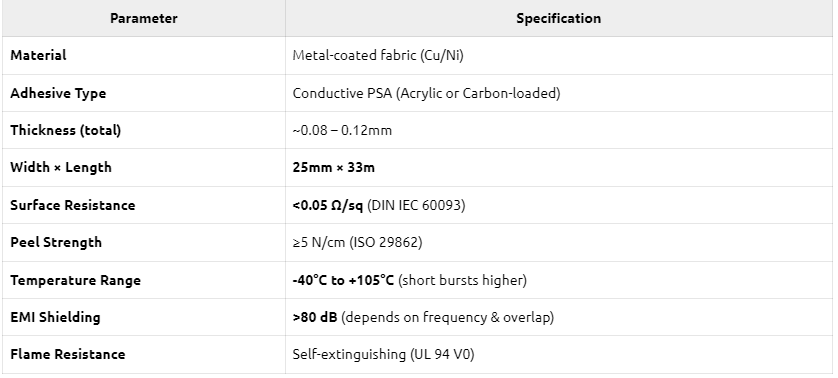The height and width of the screenshot is (378, 838).
Task: Select the Surface Resistance label
Action: 73,205
